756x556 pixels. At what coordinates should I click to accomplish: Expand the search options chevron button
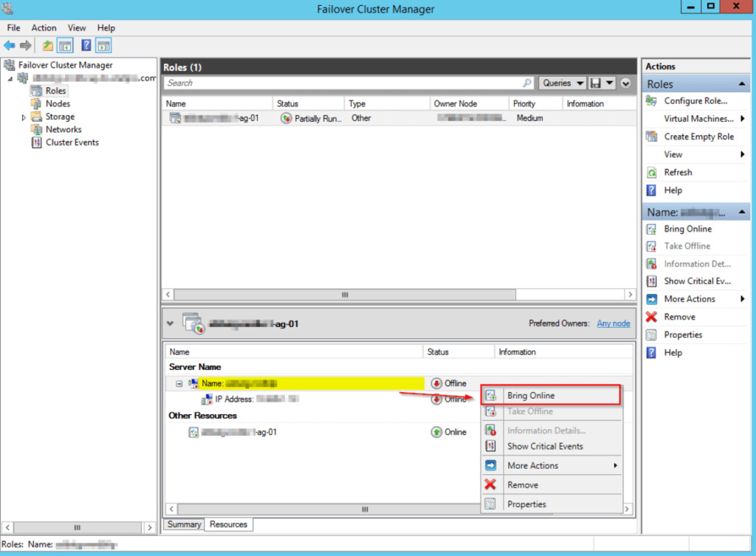pos(625,83)
